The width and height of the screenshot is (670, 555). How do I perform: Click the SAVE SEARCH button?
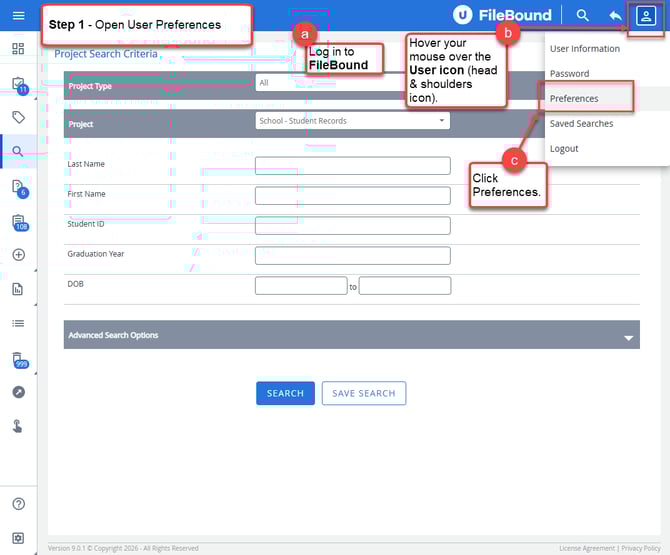[x=363, y=393]
